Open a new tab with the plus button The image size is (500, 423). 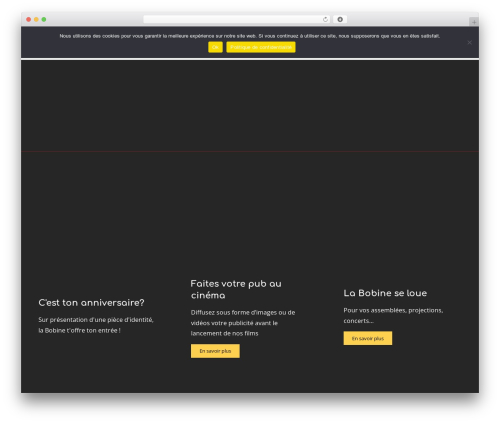[x=474, y=22]
